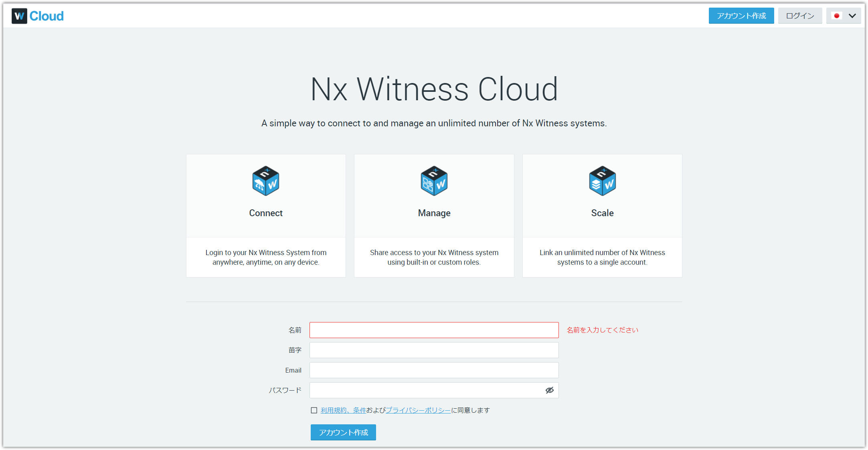The height and width of the screenshot is (450, 868).
Task: Open the language dropdown chevron
Action: pyautogui.click(x=852, y=16)
